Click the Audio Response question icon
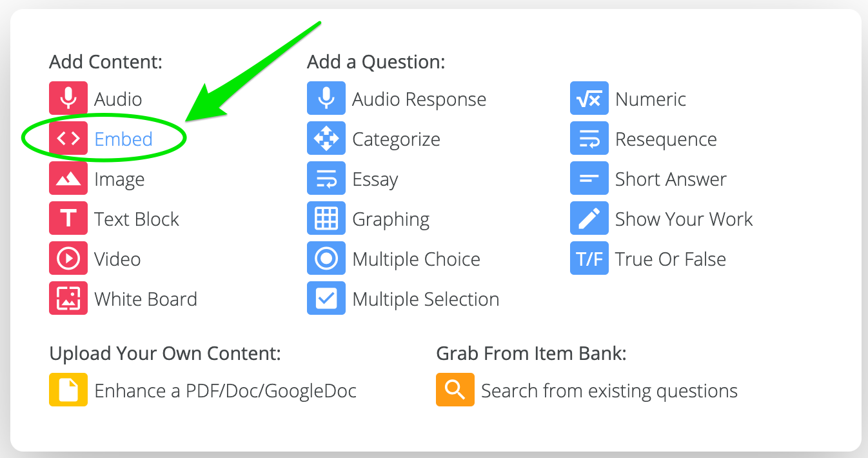The width and height of the screenshot is (868, 458). point(326,99)
